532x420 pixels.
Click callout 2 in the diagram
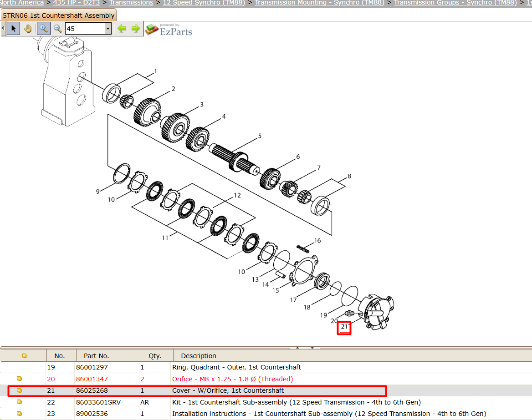point(174,89)
